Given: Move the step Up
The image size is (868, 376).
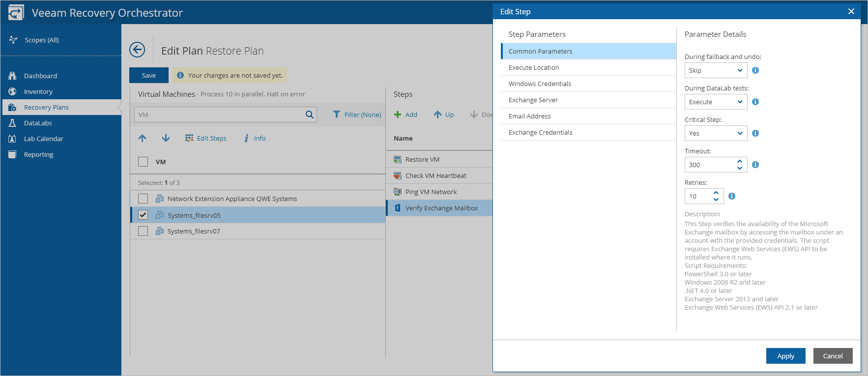Looking at the screenshot, I should point(444,115).
